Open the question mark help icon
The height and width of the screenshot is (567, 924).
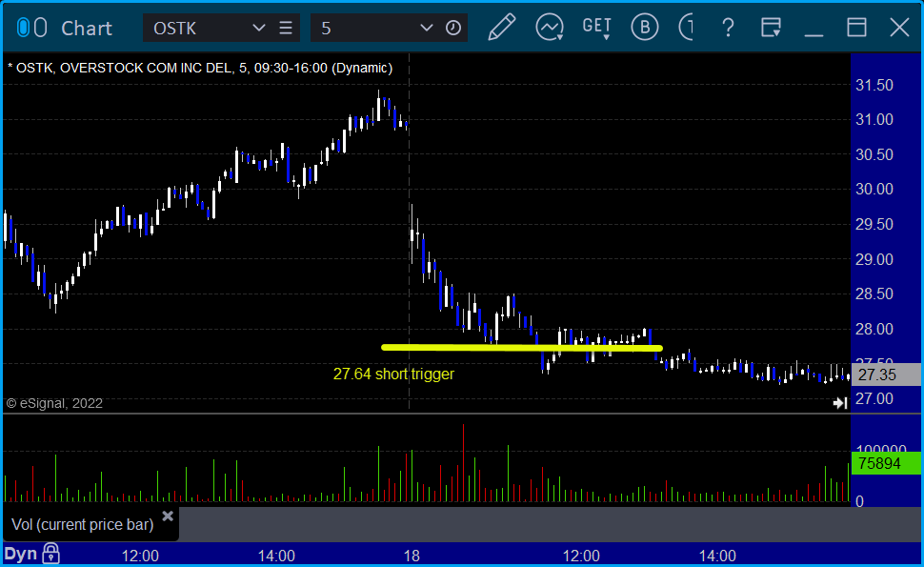tap(729, 27)
